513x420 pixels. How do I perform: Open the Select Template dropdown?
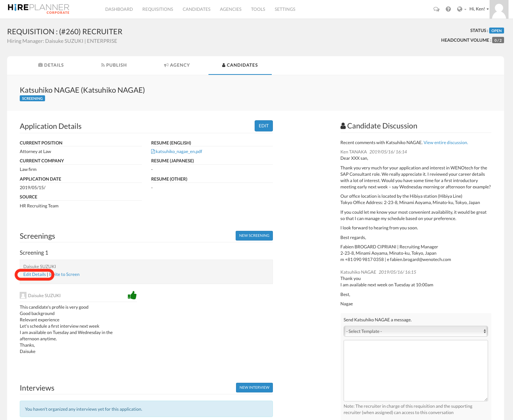click(x=415, y=331)
